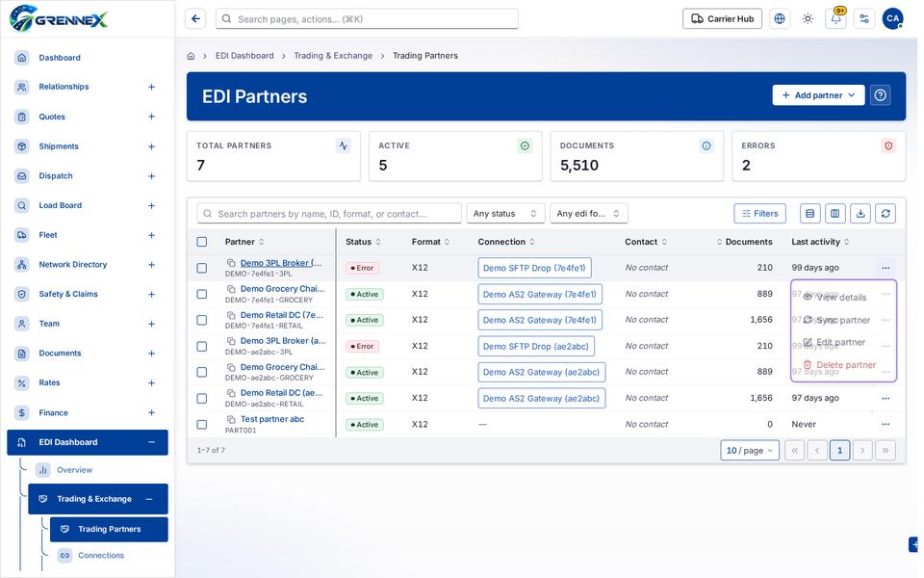
Task: Click the help question mark icon
Action: [x=881, y=95]
